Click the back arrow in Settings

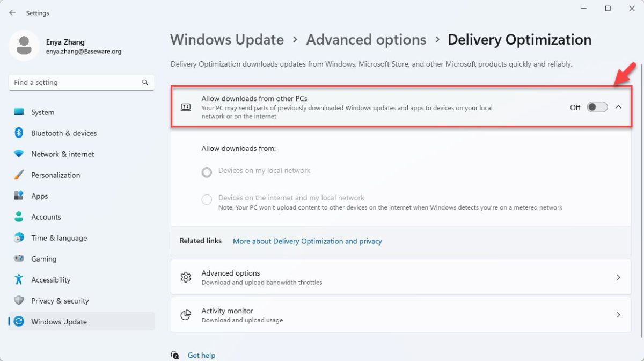pos(12,12)
